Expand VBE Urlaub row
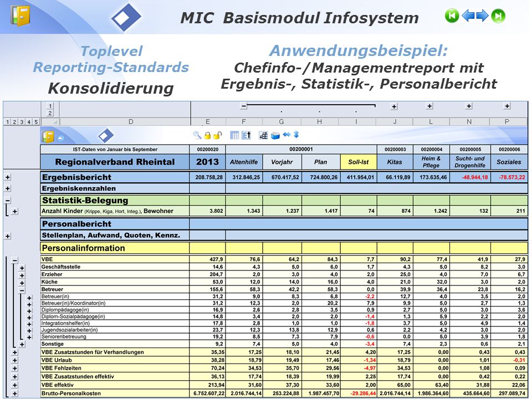 (x=14, y=360)
